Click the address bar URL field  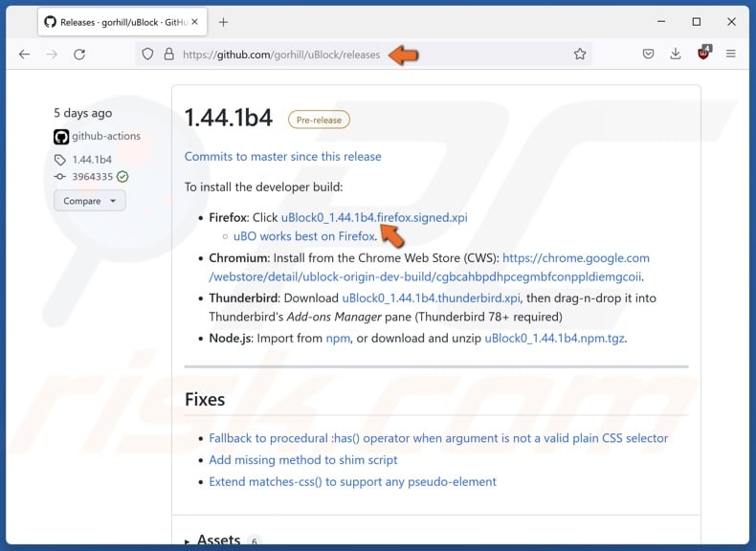click(x=364, y=55)
